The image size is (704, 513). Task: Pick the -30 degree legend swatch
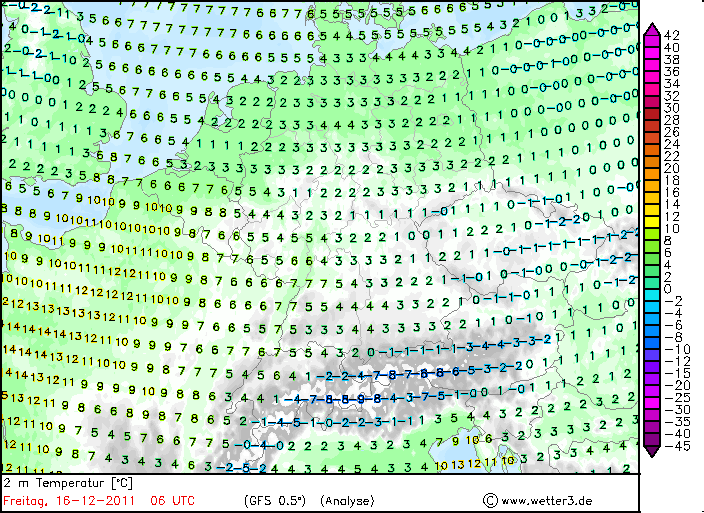(651, 409)
